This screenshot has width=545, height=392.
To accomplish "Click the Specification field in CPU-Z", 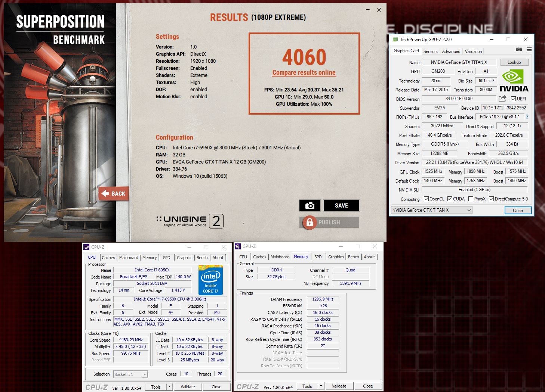I will pos(170,299).
